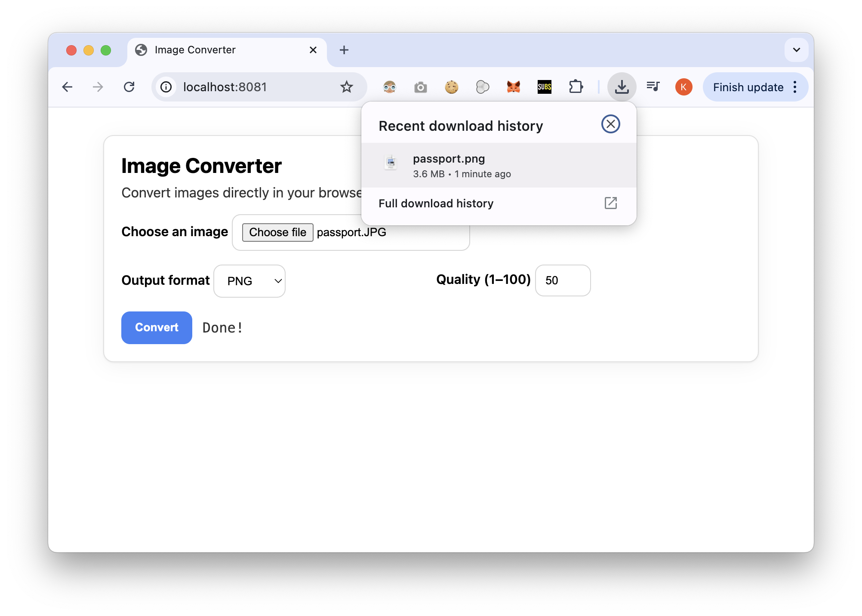Screen dimensions: 862x616
Task: Expand the tab search chevron
Action: pos(797,50)
